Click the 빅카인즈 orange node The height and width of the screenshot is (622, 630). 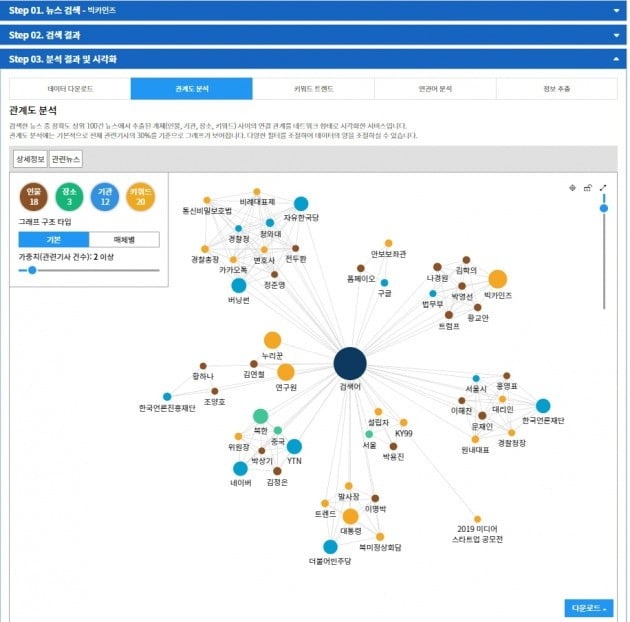click(497, 279)
